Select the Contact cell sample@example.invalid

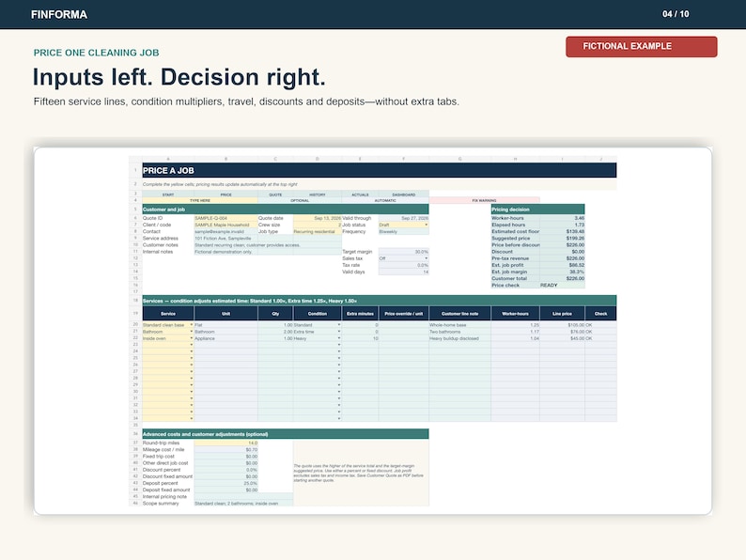(x=226, y=231)
